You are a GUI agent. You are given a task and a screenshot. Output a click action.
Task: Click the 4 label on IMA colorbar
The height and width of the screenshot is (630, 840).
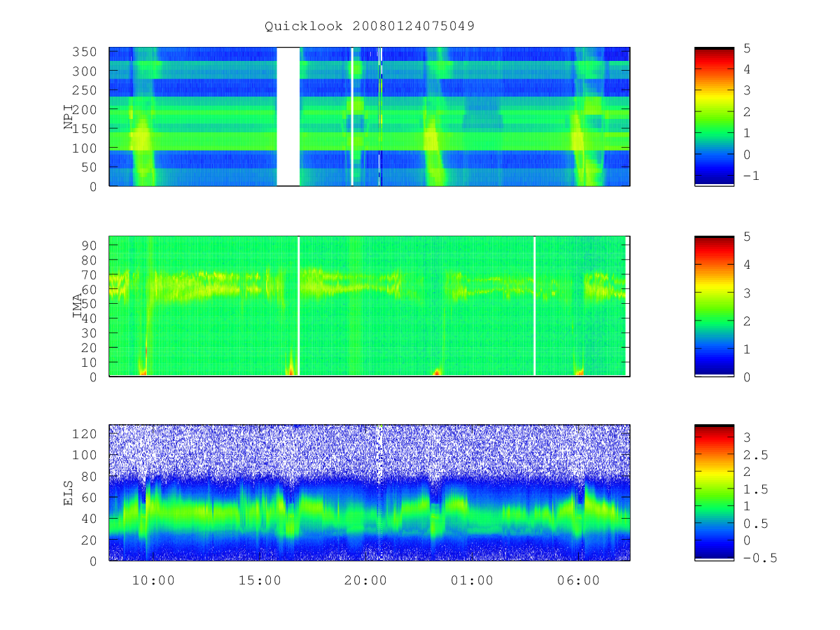coord(746,265)
